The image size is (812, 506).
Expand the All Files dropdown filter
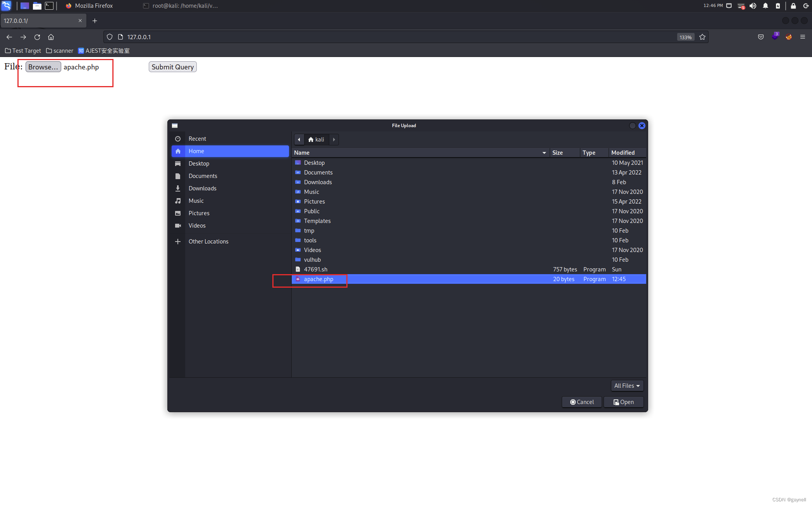626,385
